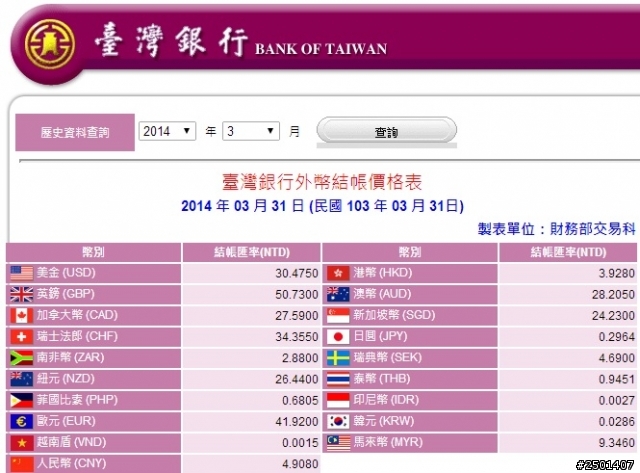The width and height of the screenshot is (640, 473).
Task: Click the THB Thai flag icon
Action: (338, 379)
